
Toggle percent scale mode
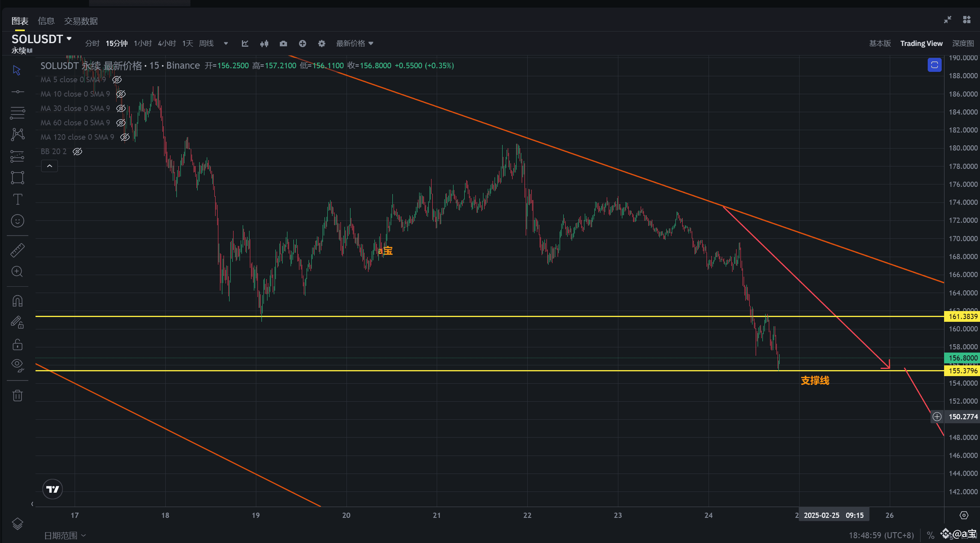point(931,535)
